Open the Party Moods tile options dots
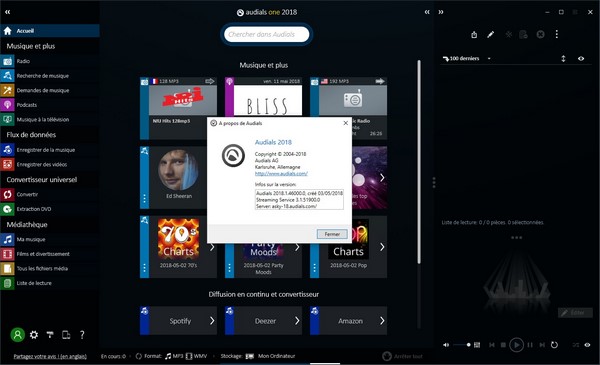 (x=229, y=268)
